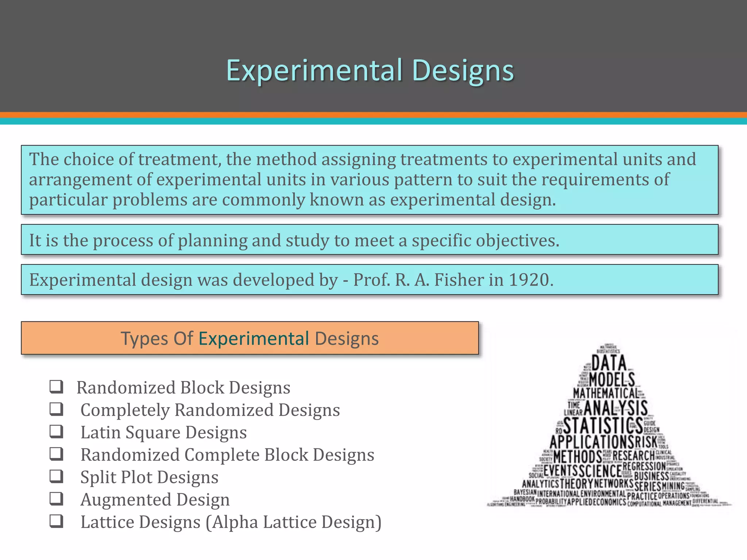The image size is (747, 560).
Task: Click the Split Plot Designs text
Action: [x=149, y=477]
